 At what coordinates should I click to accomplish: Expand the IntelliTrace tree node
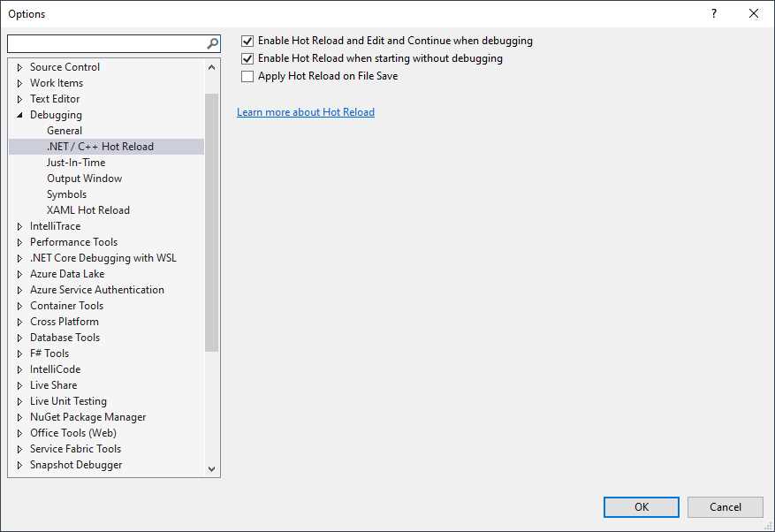coord(21,225)
